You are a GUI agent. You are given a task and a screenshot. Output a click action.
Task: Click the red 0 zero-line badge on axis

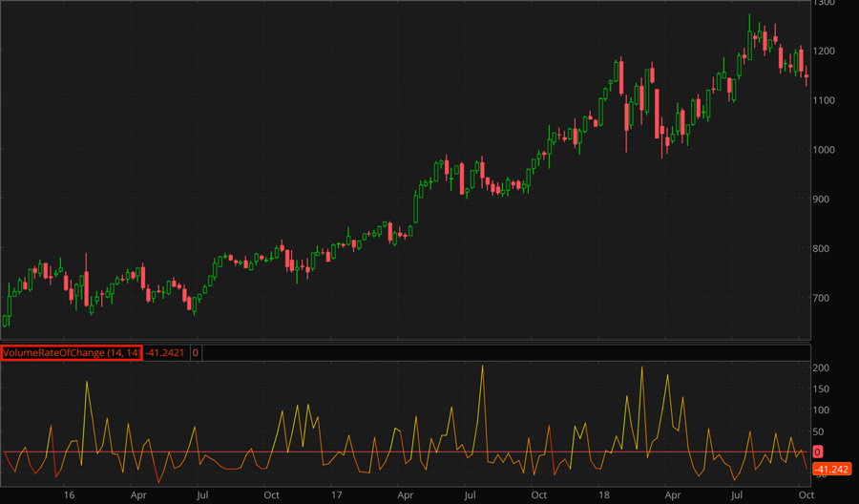tap(818, 451)
